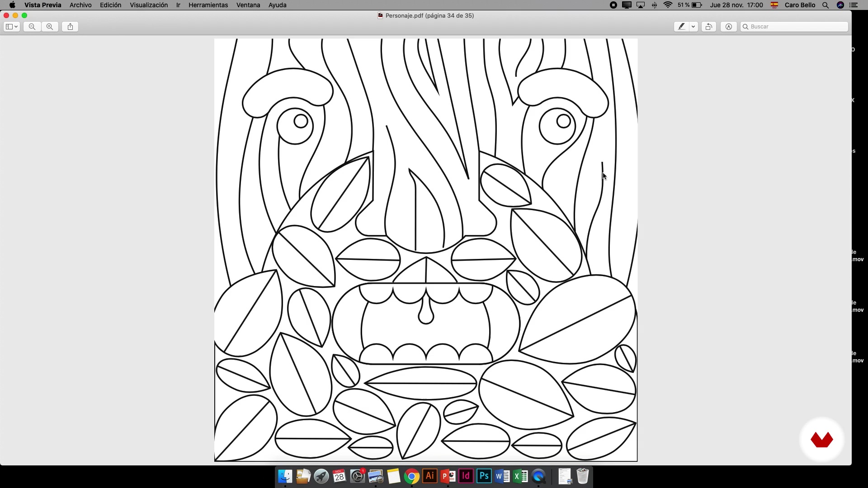The height and width of the screenshot is (488, 868).
Task: Open QuickTime Player in the Dock
Action: [538, 476]
